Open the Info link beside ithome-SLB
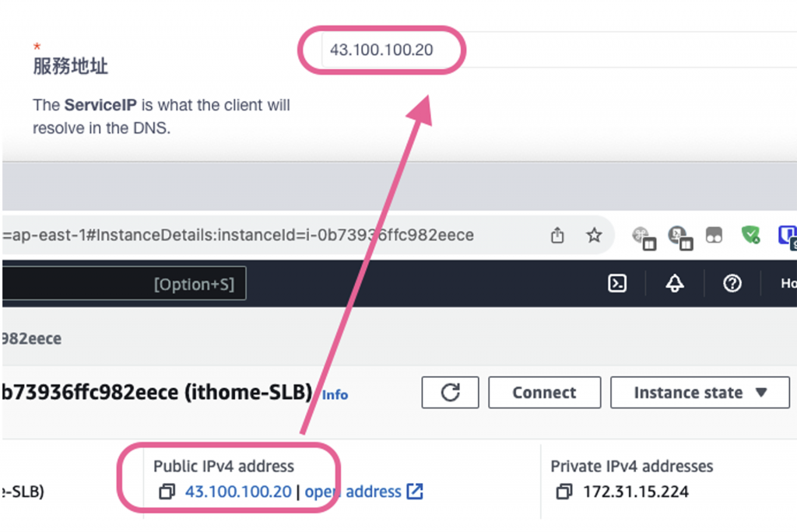The image size is (797, 532). point(335,394)
